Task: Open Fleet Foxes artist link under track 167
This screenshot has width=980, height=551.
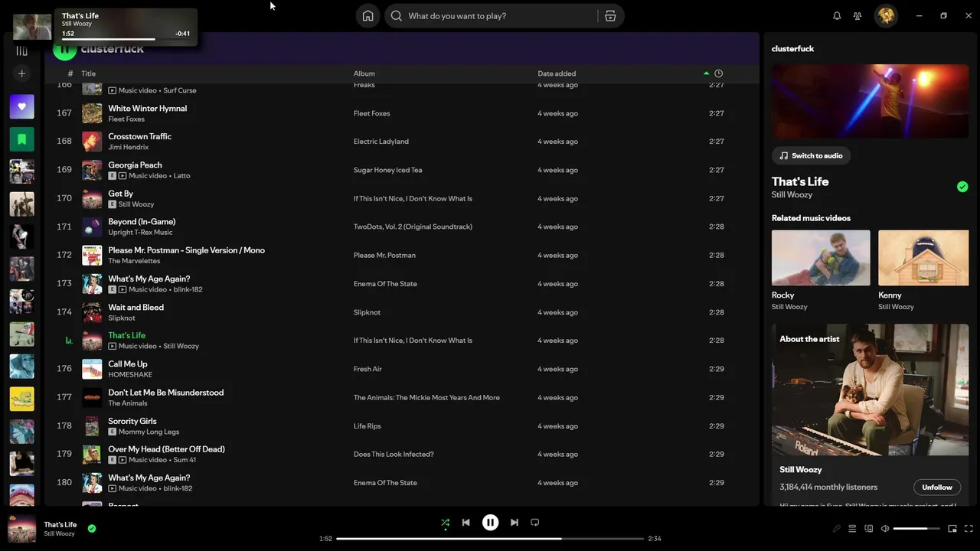Action: click(x=126, y=119)
